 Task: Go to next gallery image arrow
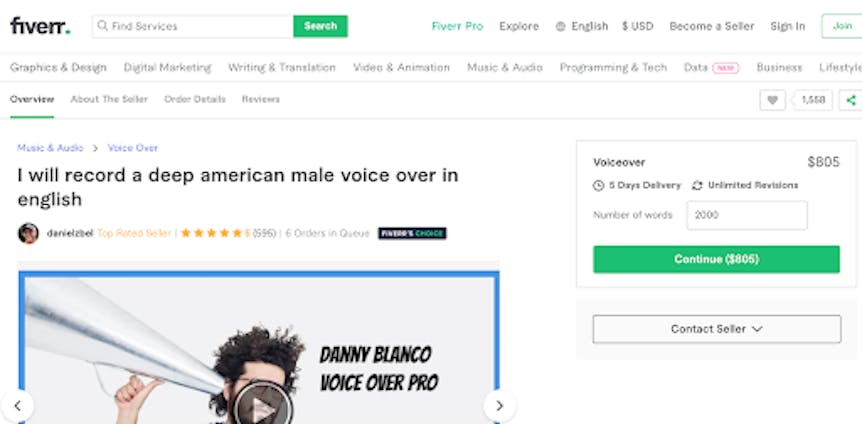pyautogui.click(x=499, y=406)
